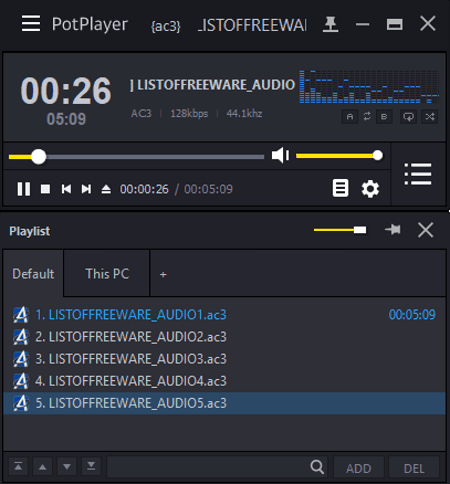
Task: Toggle the playlist panel list icon
Action: pyautogui.click(x=418, y=174)
